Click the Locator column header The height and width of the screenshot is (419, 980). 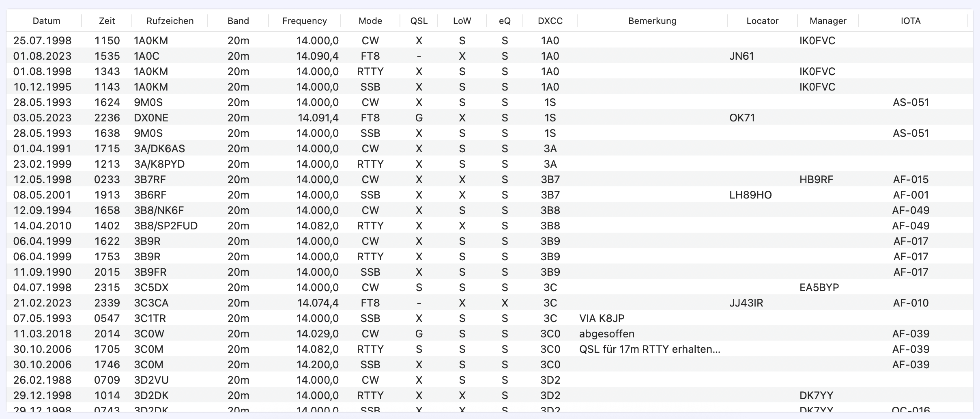(762, 21)
